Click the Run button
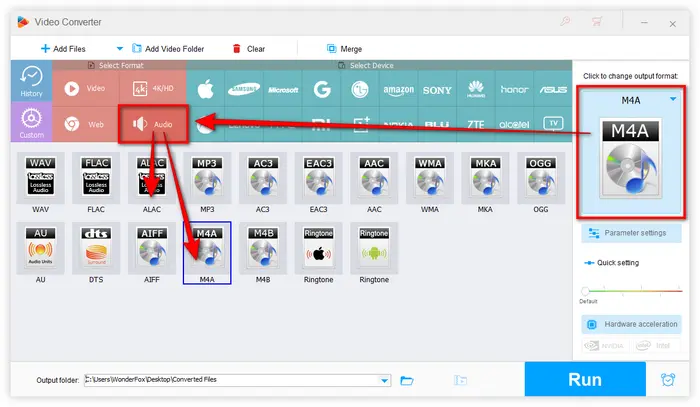This screenshot has width=700, height=407. (585, 379)
